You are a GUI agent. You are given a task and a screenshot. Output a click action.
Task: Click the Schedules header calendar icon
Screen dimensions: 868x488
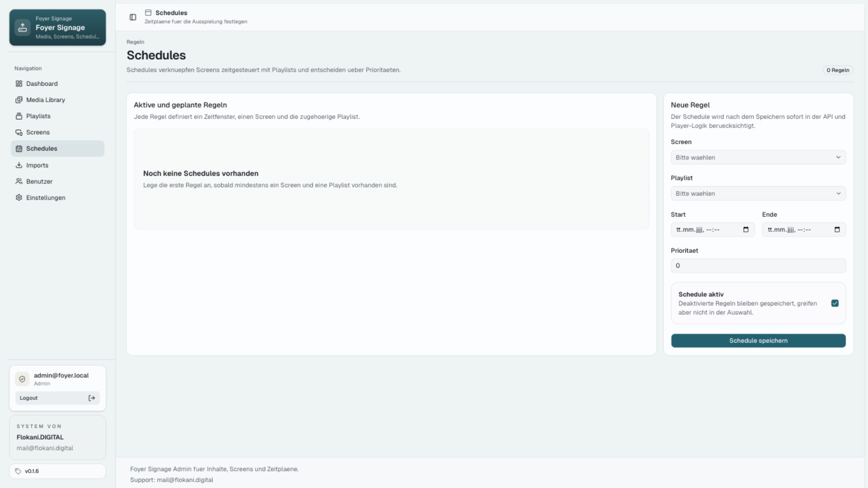pos(148,13)
